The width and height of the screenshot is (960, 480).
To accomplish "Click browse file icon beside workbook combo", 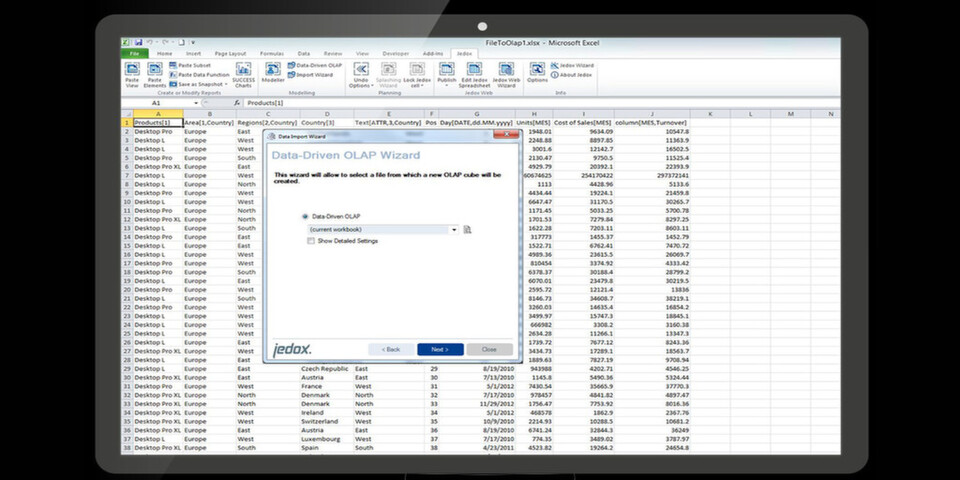I will coord(467,230).
